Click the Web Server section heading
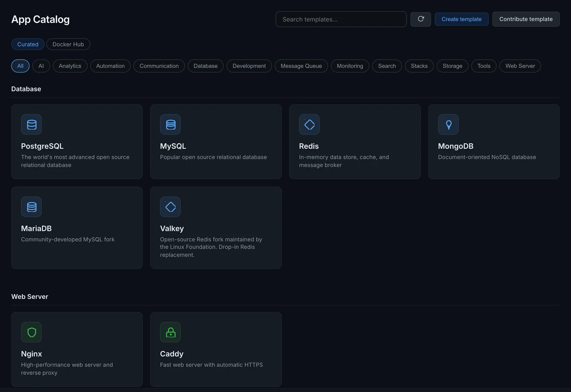The height and width of the screenshot is (392, 571). point(30,297)
